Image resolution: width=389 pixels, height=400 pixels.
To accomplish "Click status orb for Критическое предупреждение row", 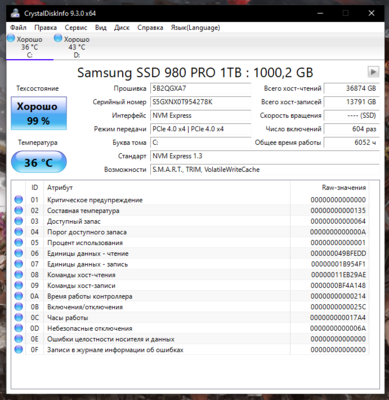I will pyautogui.click(x=19, y=200).
